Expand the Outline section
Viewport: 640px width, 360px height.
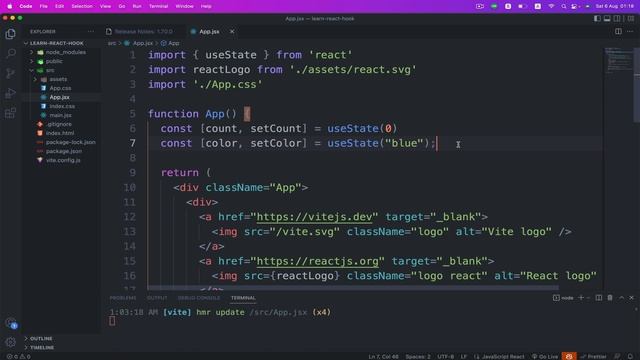pyautogui.click(x=41, y=338)
